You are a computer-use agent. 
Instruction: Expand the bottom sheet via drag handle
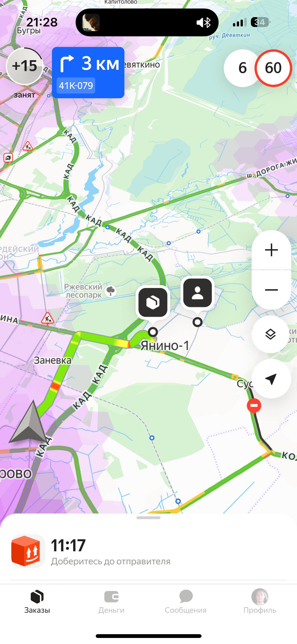click(x=148, y=518)
